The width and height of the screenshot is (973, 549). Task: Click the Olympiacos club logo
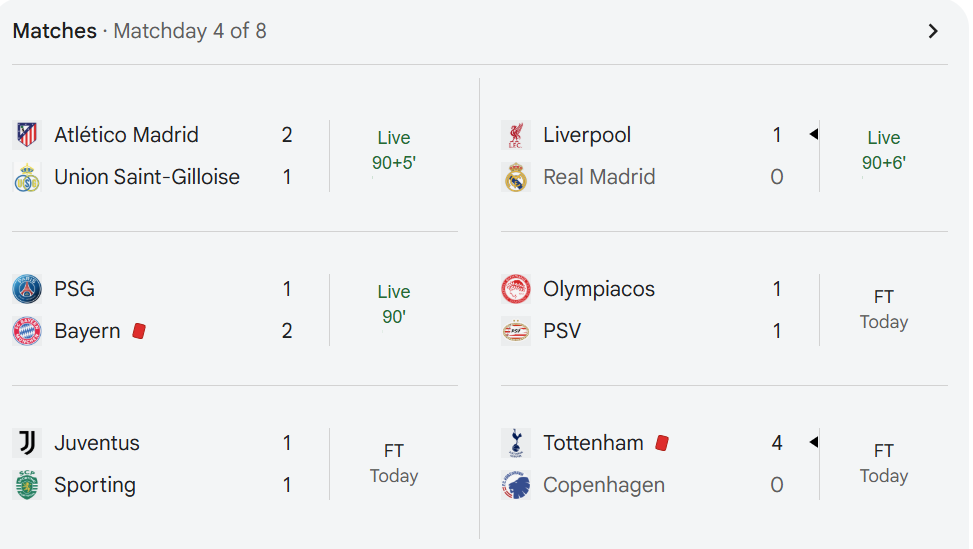(516, 289)
